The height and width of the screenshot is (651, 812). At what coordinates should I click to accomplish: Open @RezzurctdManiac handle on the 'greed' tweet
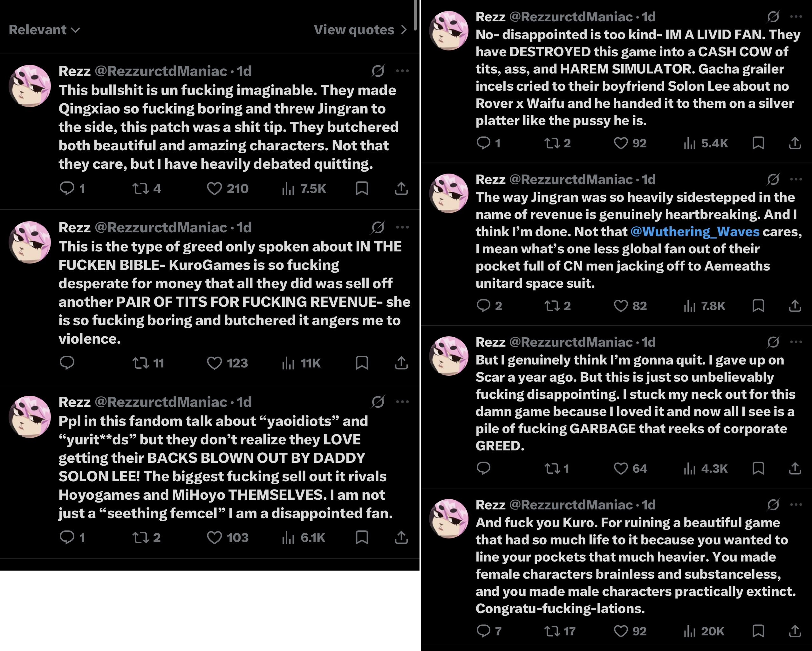pos(161,227)
